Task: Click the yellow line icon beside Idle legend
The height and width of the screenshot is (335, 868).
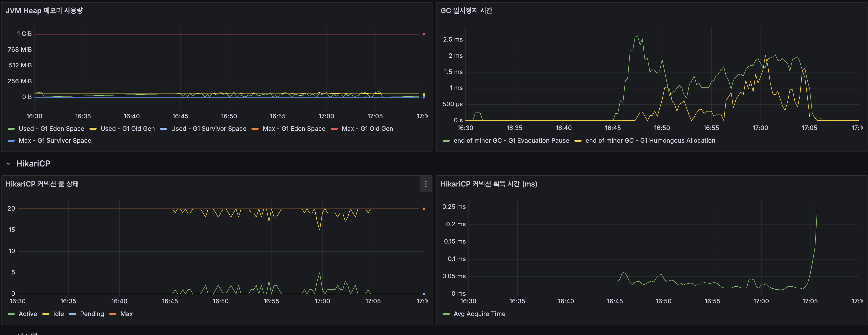Action: click(x=45, y=314)
